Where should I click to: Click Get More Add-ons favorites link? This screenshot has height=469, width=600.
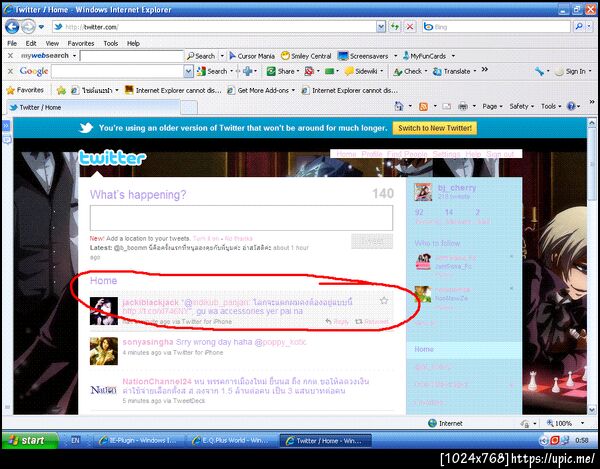(261, 90)
